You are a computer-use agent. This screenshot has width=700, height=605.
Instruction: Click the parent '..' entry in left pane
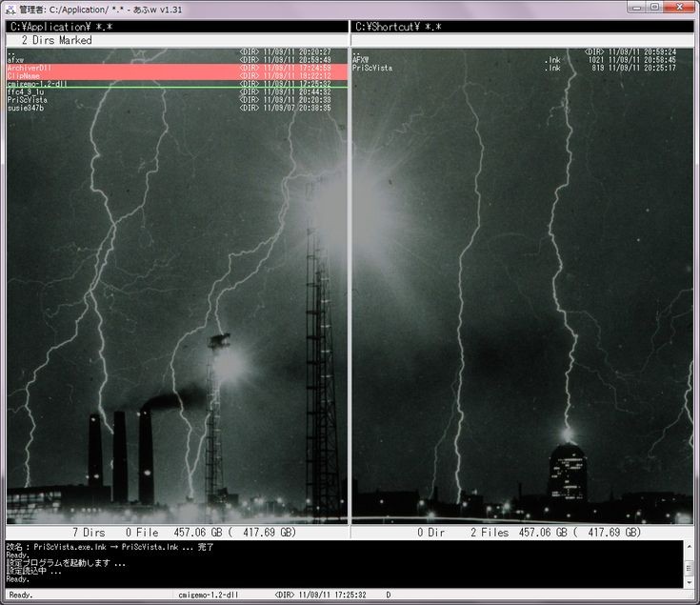click(177, 52)
